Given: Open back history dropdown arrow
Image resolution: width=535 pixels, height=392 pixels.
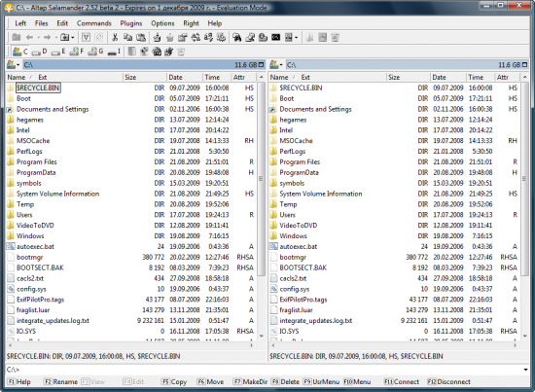Looking at the screenshot, I should pyautogui.click(x=38, y=38).
